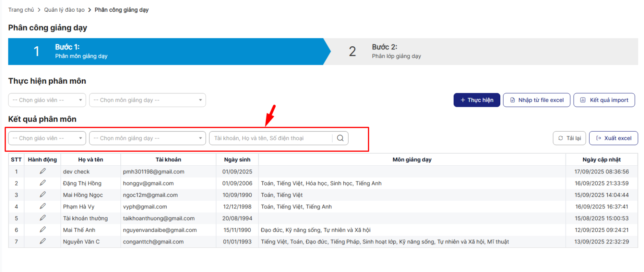Viewport: 644px width, 272px height.
Task: Open subject dropdown under Thực hiện phân môn
Action: coord(147,100)
